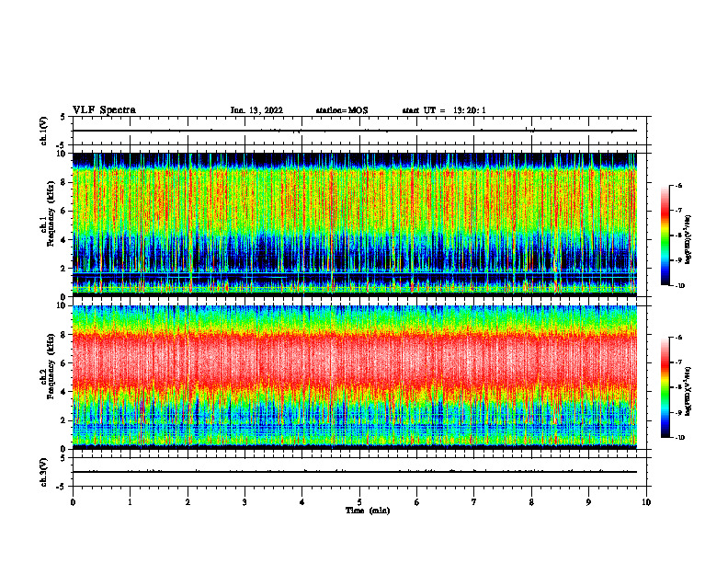Click the ch.1(V) waveform axis label
This screenshot has height=563, width=728.
43,131
